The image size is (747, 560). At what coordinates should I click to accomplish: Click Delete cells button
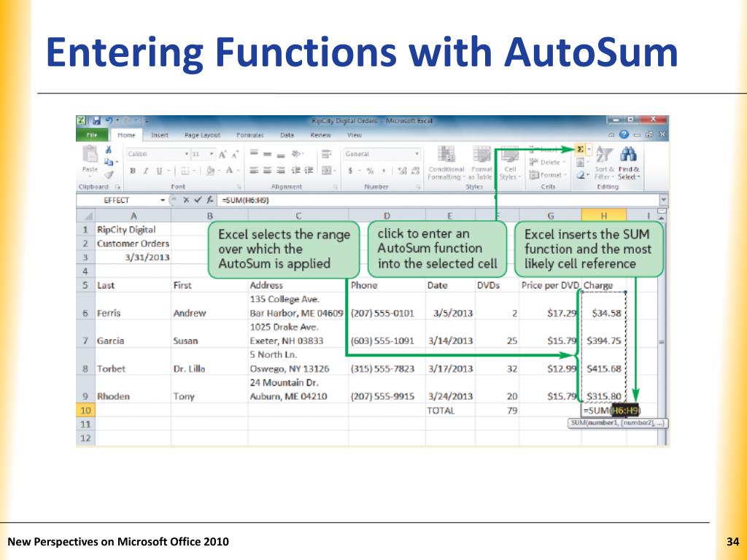tap(547, 163)
